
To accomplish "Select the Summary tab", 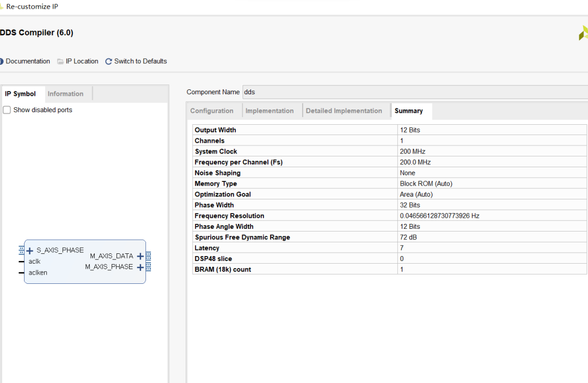I will coord(409,111).
